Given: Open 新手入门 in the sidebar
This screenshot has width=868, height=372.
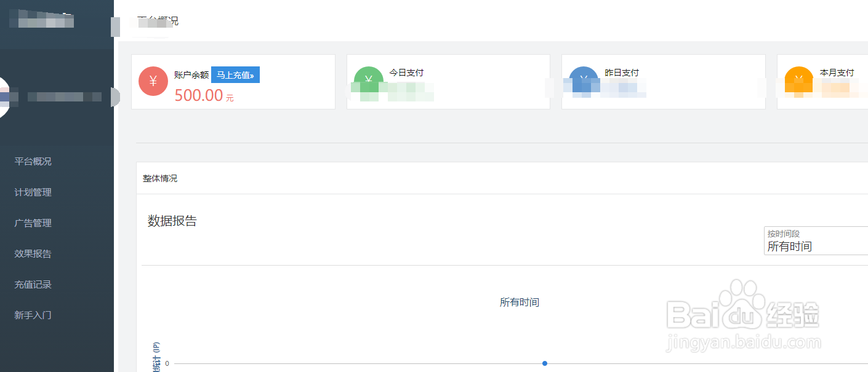Looking at the screenshot, I should click(x=33, y=315).
